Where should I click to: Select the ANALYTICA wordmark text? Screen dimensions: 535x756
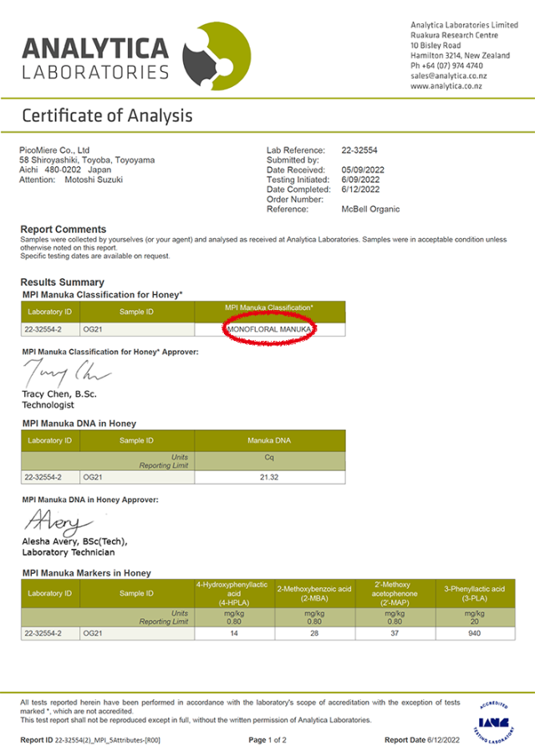[95, 48]
